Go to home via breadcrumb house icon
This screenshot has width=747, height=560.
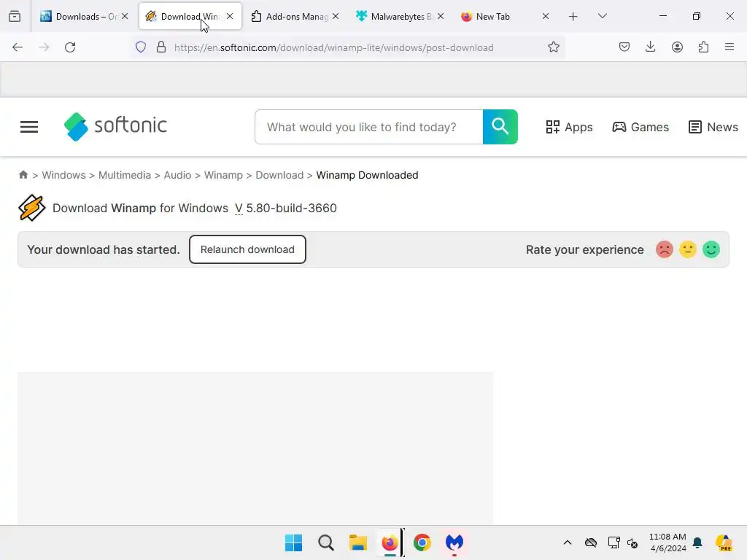23,175
